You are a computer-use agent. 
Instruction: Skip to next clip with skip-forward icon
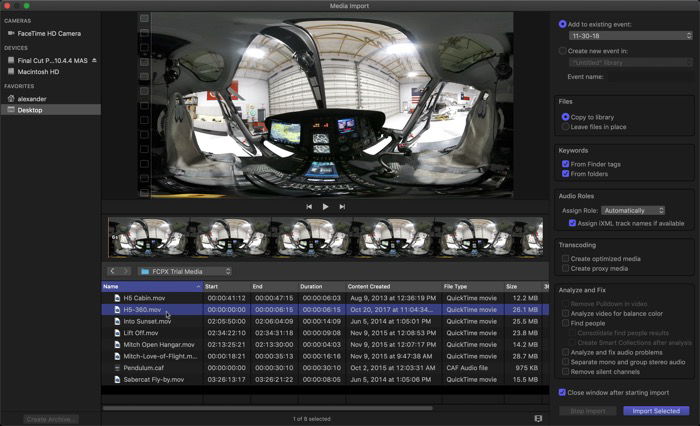[342, 207]
